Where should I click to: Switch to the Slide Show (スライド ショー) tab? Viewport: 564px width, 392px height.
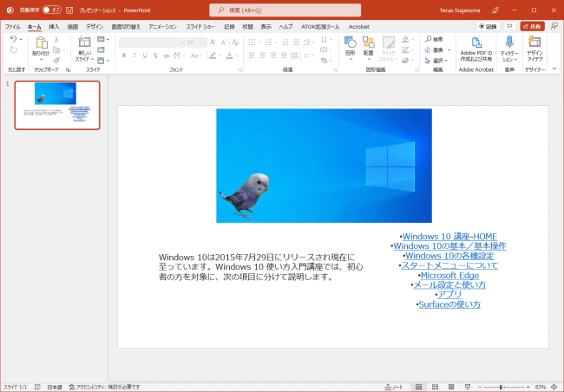[200, 27]
